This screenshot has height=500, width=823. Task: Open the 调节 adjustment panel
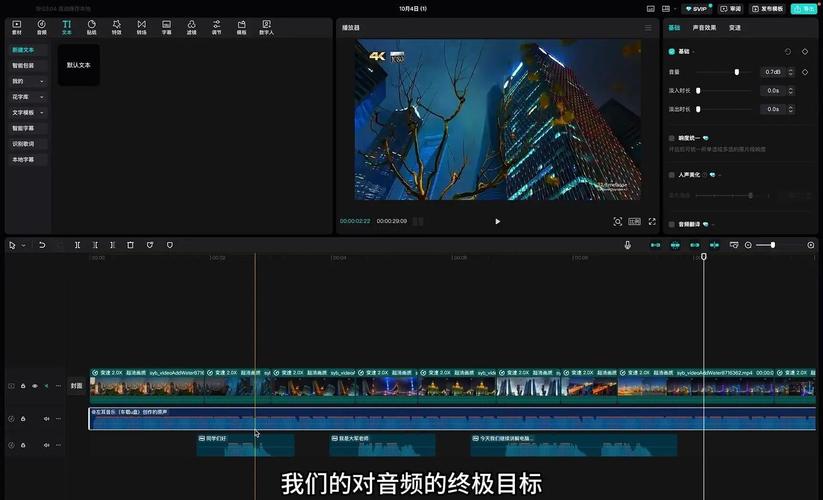216,27
